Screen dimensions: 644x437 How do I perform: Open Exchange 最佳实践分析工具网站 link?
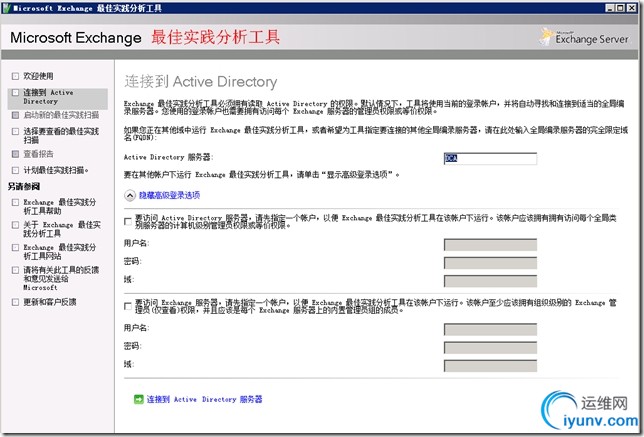[60, 251]
